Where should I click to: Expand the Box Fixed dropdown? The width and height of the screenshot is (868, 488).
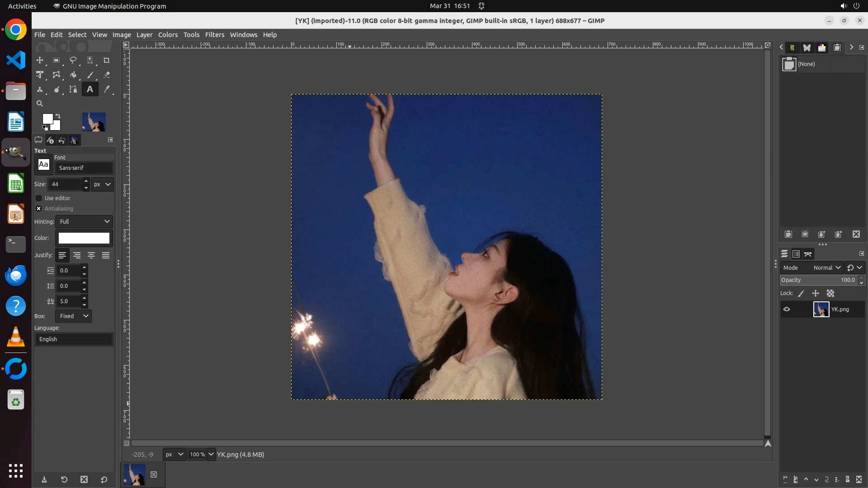point(73,316)
